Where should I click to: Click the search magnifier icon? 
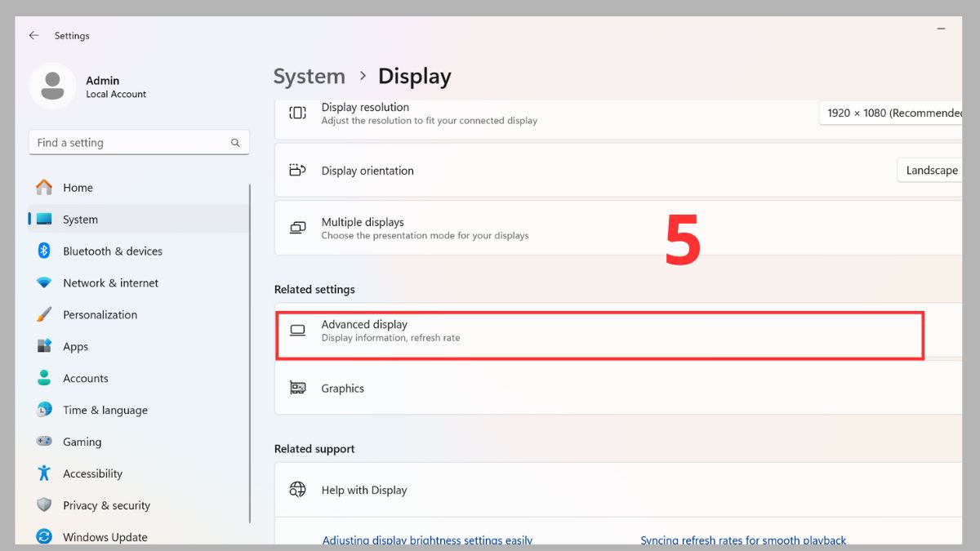(235, 143)
